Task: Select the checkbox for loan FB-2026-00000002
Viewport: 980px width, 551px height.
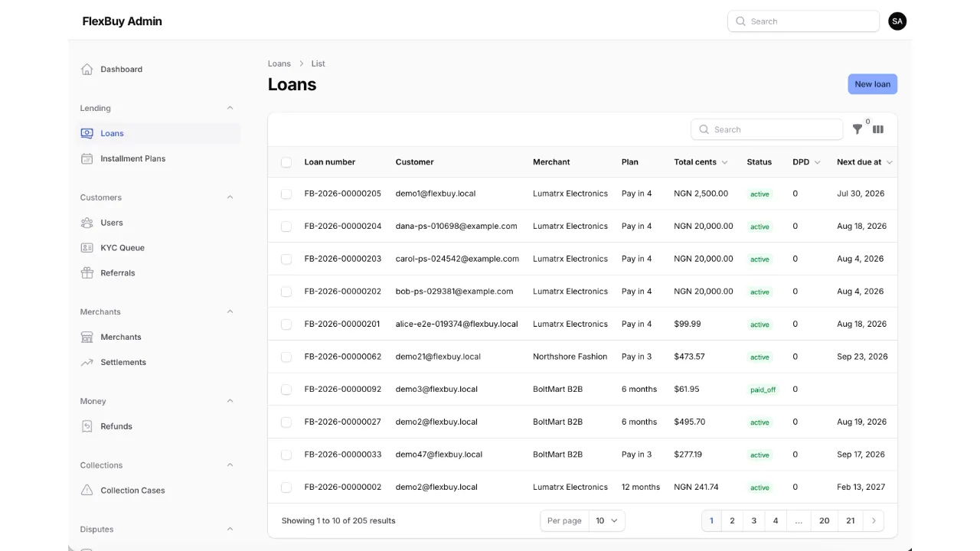Action: pos(286,487)
